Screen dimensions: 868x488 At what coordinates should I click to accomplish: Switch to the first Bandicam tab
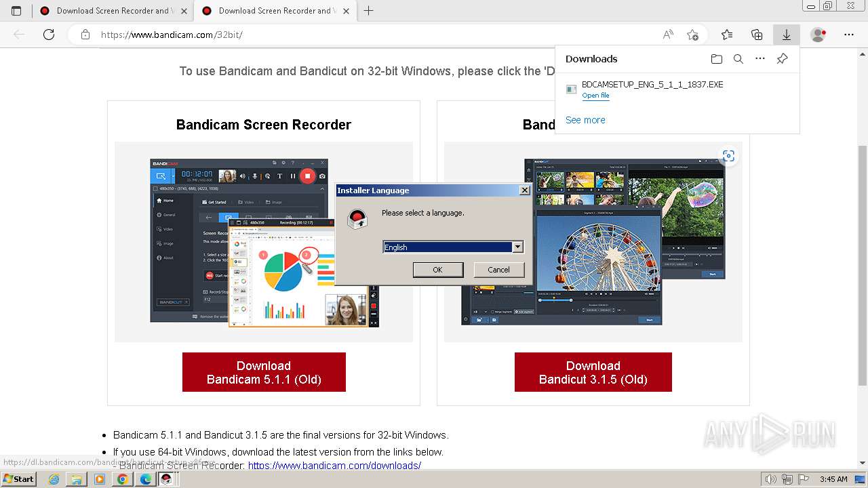point(112,11)
